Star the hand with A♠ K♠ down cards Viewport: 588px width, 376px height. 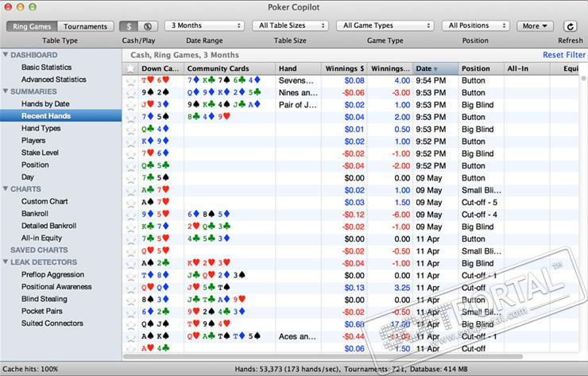pyautogui.click(x=130, y=337)
